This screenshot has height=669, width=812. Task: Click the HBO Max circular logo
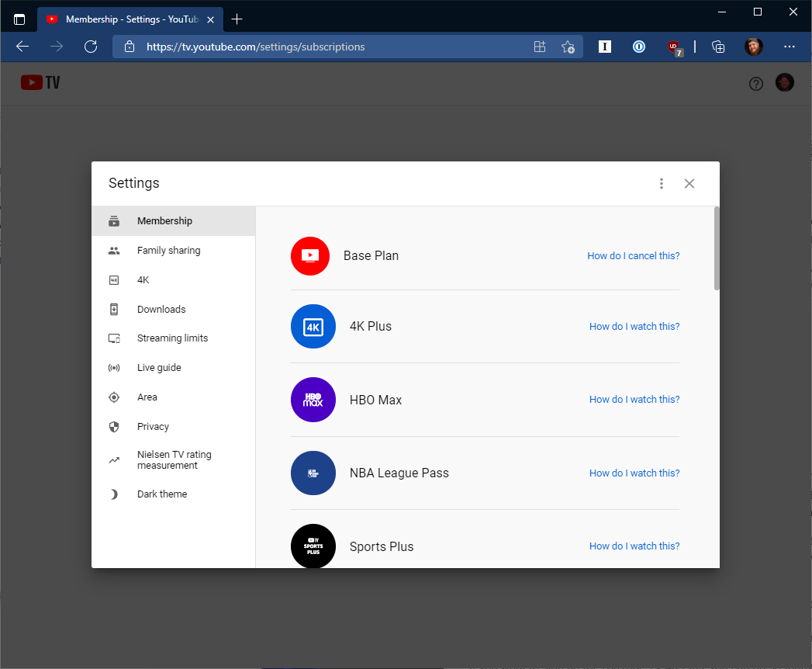click(313, 399)
